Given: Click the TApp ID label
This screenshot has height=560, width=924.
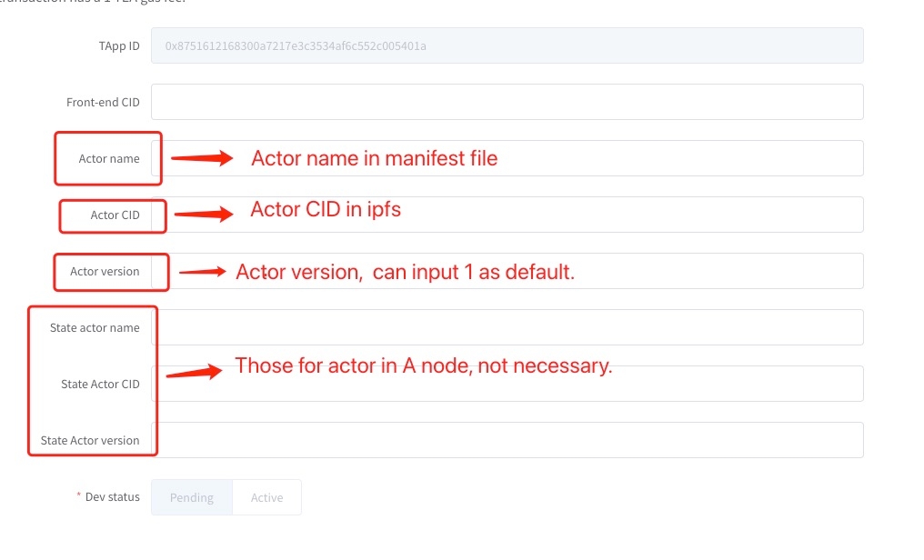Looking at the screenshot, I should point(119,46).
